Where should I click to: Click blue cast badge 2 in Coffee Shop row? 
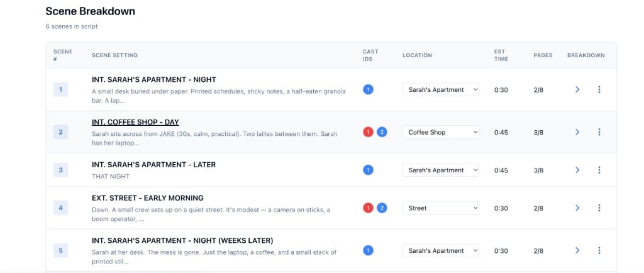tap(382, 131)
